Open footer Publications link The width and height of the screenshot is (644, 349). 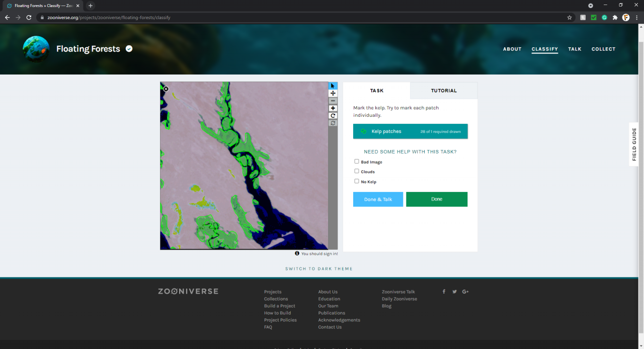332,313
